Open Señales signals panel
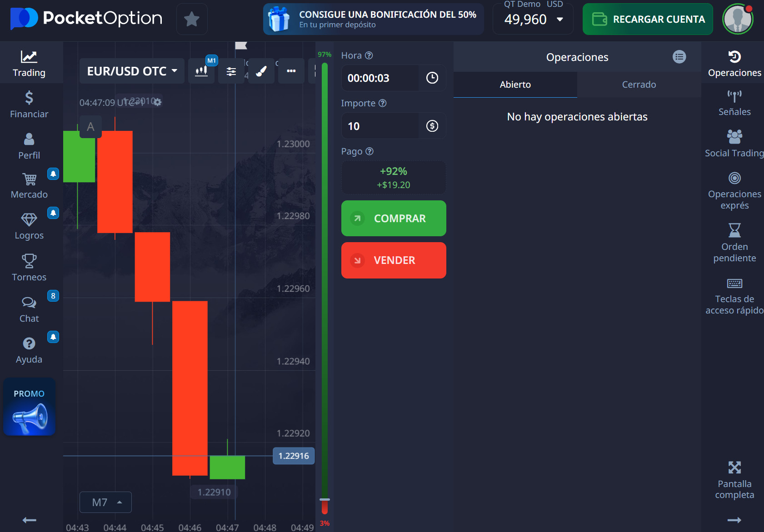The height and width of the screenshot is (532, 764). point(734,103)
